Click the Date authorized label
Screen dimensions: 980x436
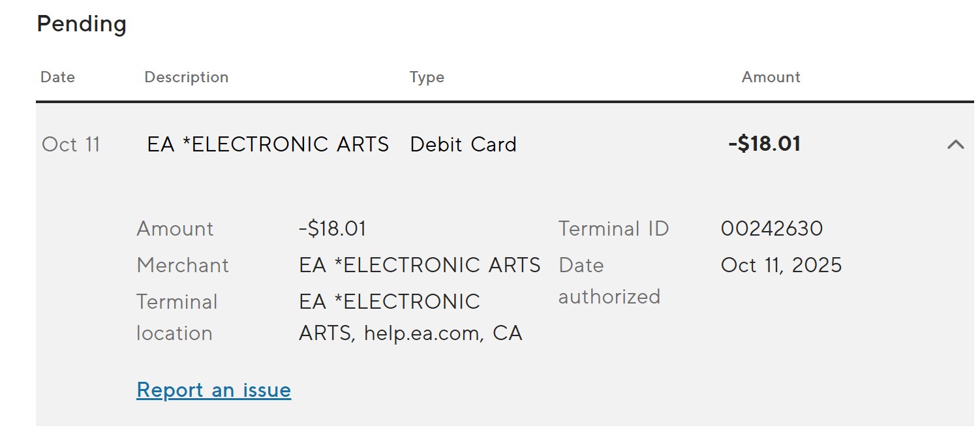609,281
